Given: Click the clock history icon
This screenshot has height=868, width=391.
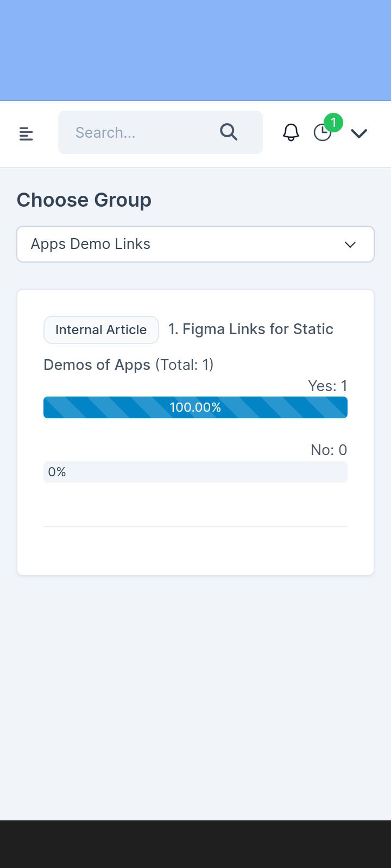Looking at the screenshot, I should pos(322,133).
